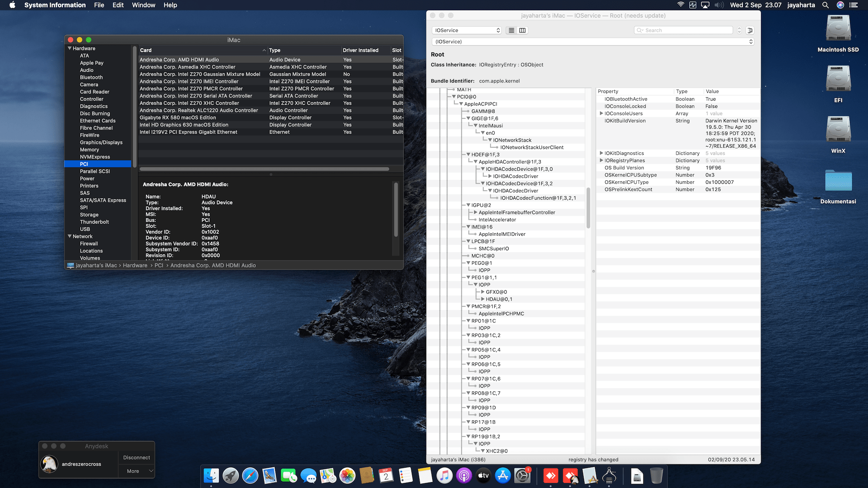
Task: Open the Window menu in the menu bar
Action: 143,5
